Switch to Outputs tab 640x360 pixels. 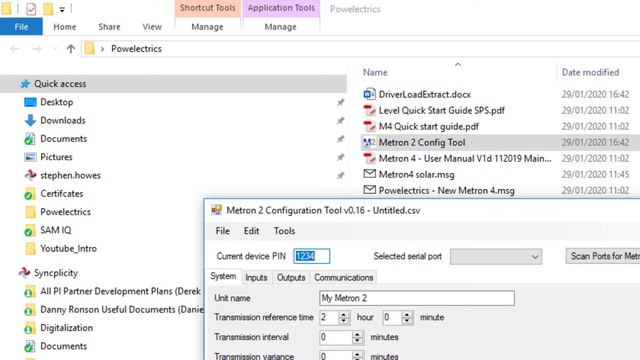291,278
